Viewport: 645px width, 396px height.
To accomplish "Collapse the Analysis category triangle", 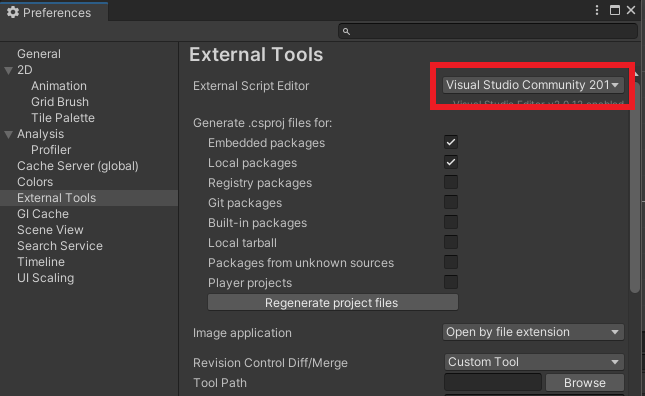I will 8,134.
